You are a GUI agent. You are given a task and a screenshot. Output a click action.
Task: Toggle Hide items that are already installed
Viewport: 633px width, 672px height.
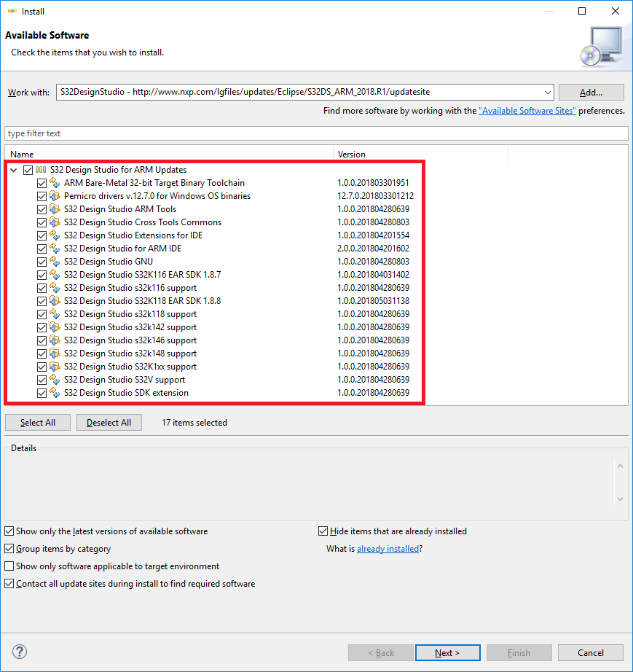click(x=323, y=531)
